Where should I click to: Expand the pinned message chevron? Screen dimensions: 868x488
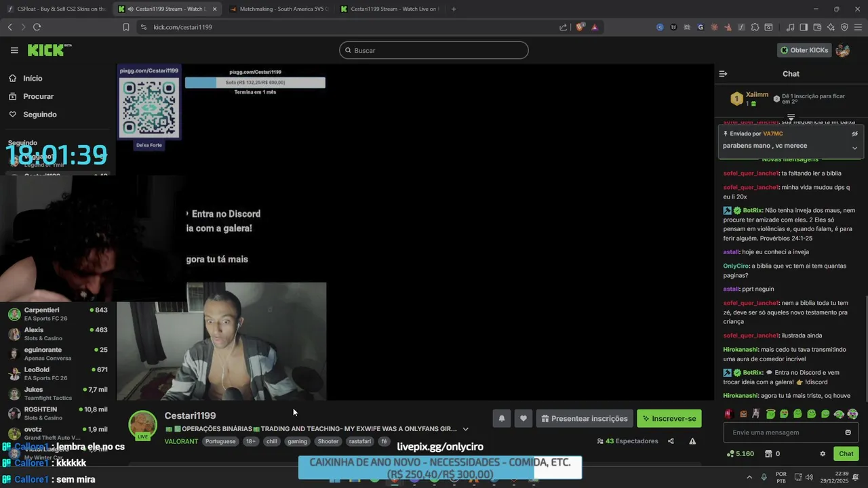[854, 147]
